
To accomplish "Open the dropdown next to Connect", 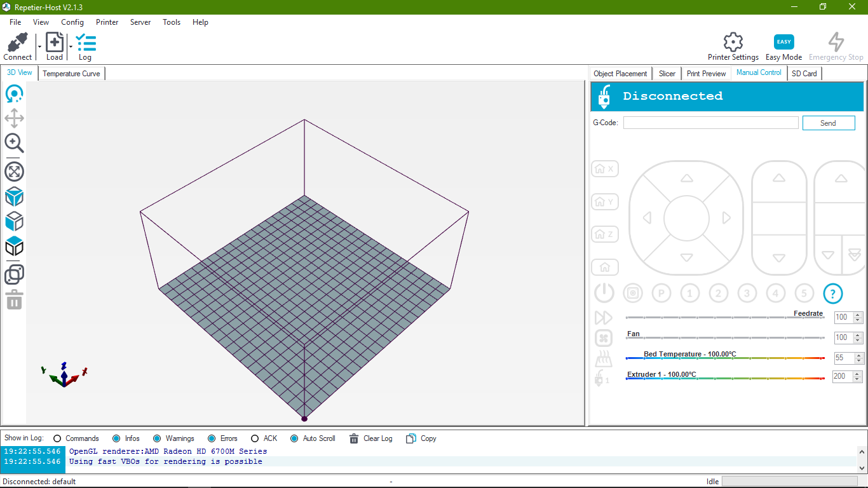I will (38, 45).
